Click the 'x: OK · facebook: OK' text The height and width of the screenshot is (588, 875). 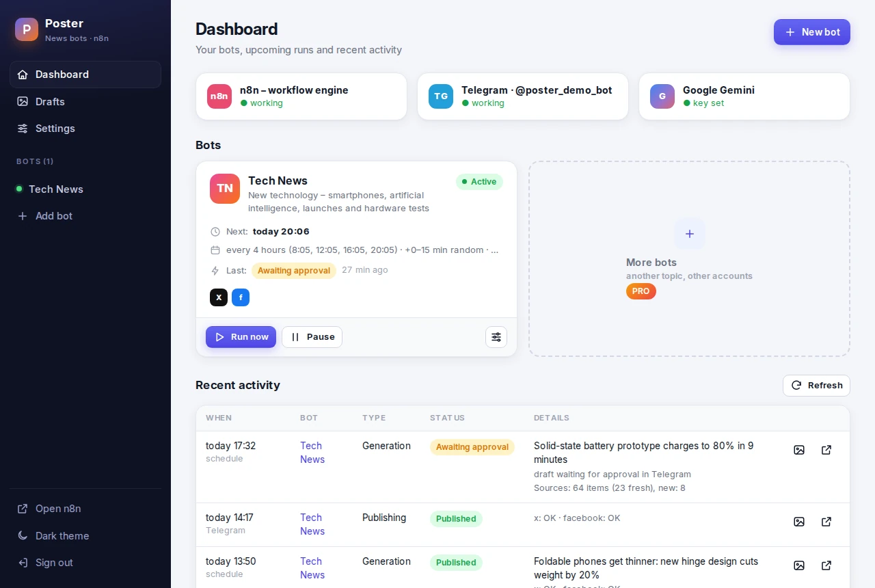[x=577, y=518]
